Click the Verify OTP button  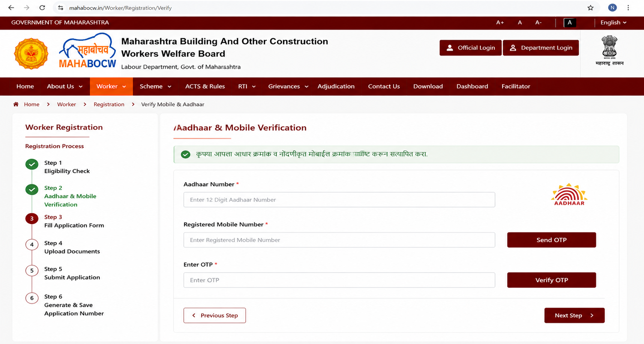pos(551,280)
